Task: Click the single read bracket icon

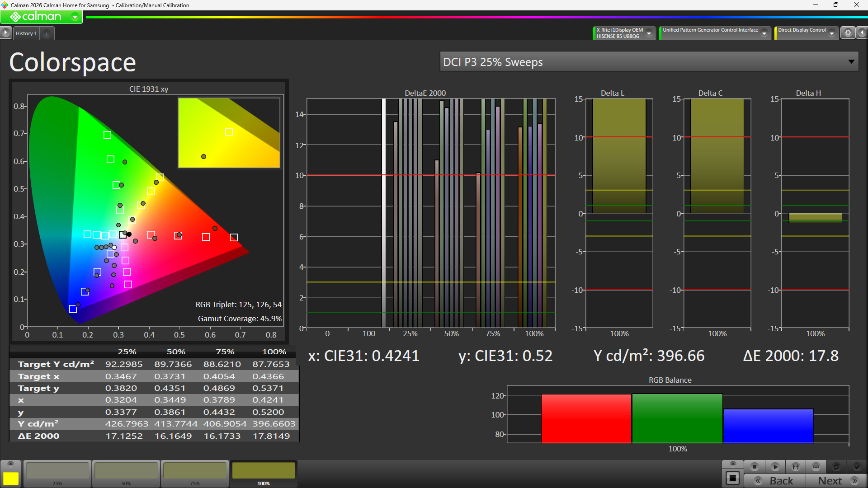Action: (796, 467)
